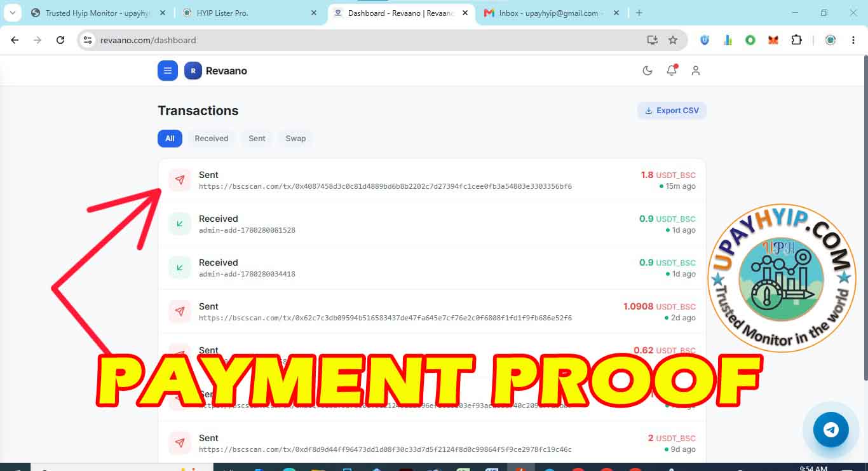Export transactions as CSV

click(x=672, y=111)
